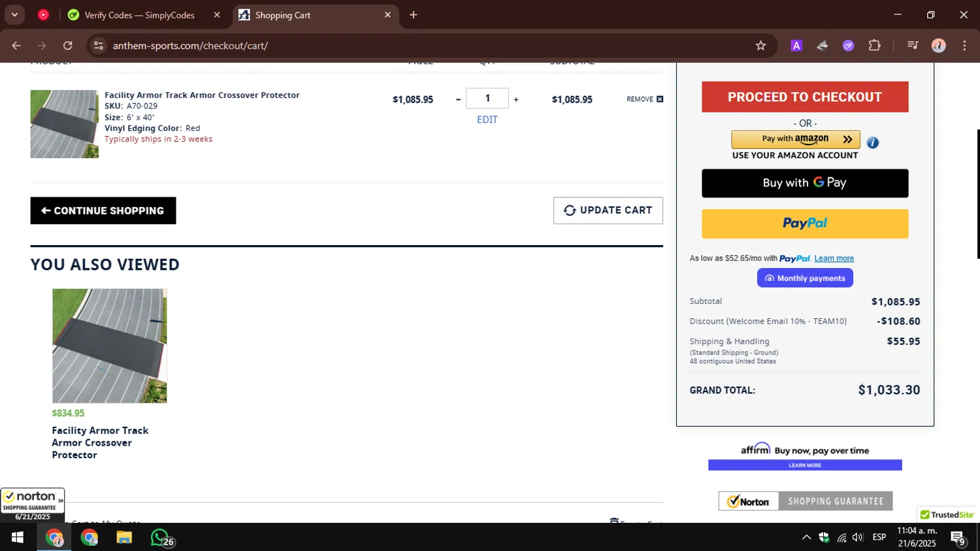Viewport: 980px width, 551px height.
Task: Open a new browser tab
Action: [x=414, y=14]
